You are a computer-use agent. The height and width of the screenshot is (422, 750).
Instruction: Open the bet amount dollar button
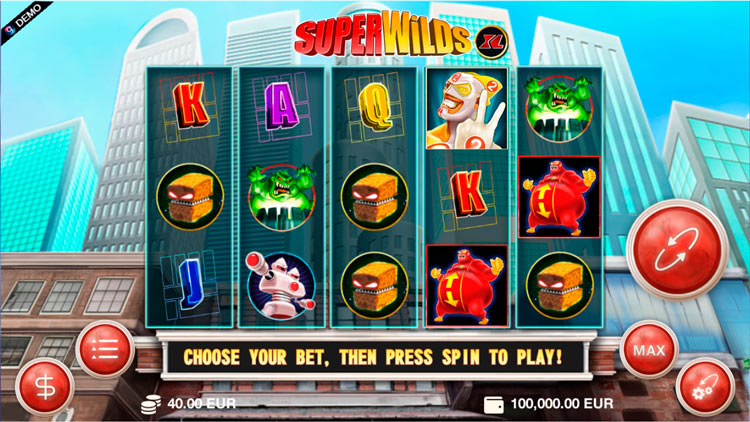pos(45,387)
